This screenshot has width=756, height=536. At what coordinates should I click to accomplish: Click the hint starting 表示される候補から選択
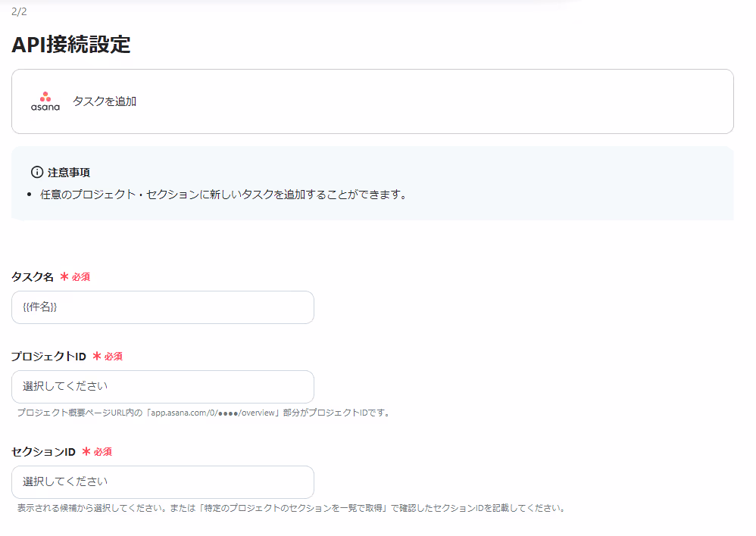292,508
